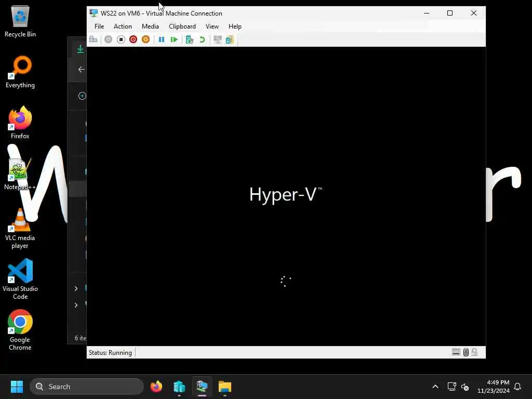Open the Media menu

pyautogui.click(x=150, y=26)
